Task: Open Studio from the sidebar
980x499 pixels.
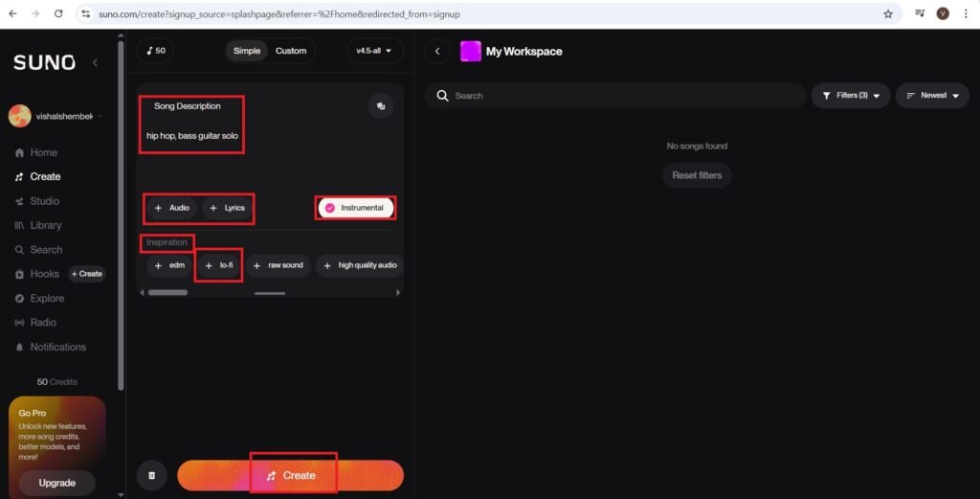Action: coord(44,201)
